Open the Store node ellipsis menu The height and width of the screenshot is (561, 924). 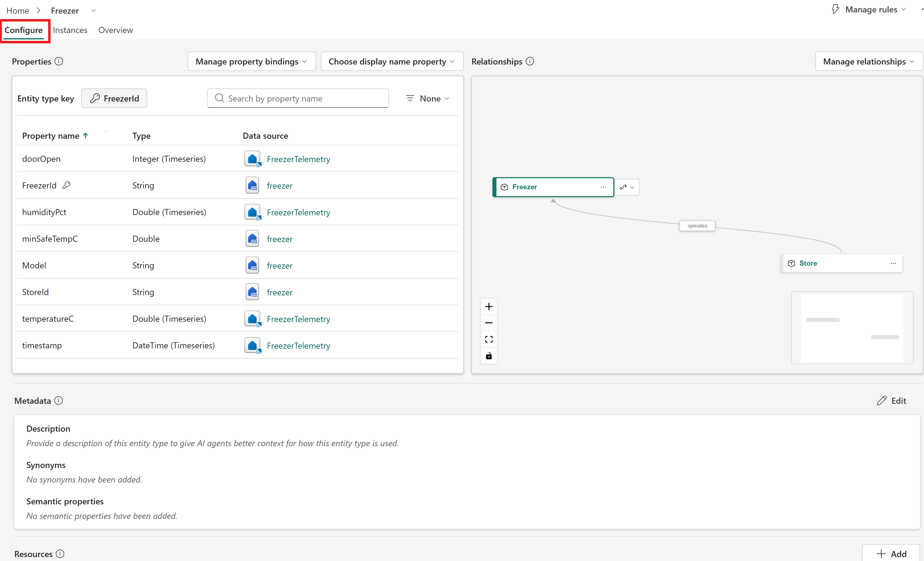893,263
